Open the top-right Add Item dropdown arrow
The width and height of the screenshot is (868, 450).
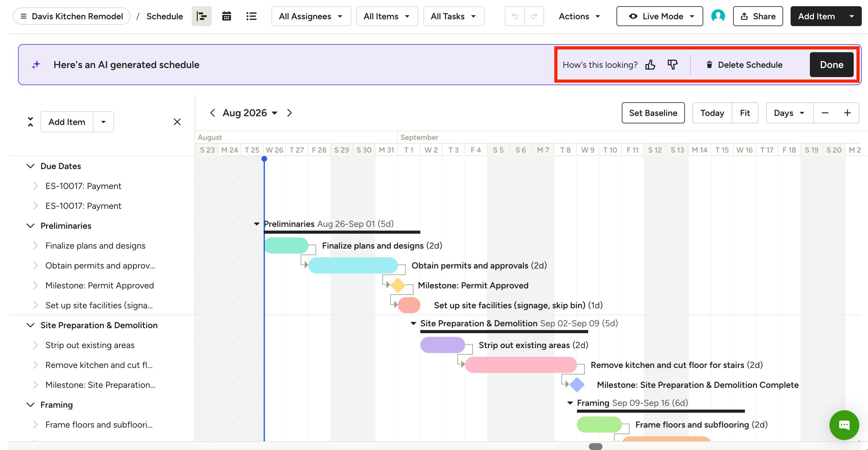tap(852, 16)
